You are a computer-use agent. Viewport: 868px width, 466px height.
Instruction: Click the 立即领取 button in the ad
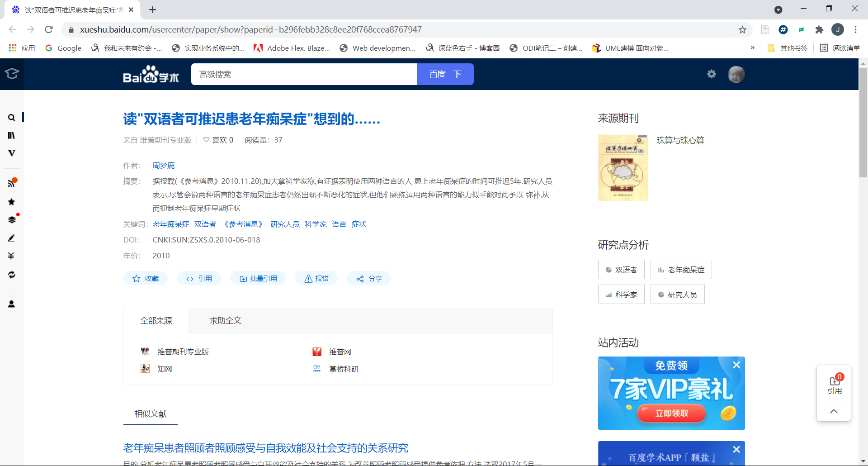click(672, 413)
